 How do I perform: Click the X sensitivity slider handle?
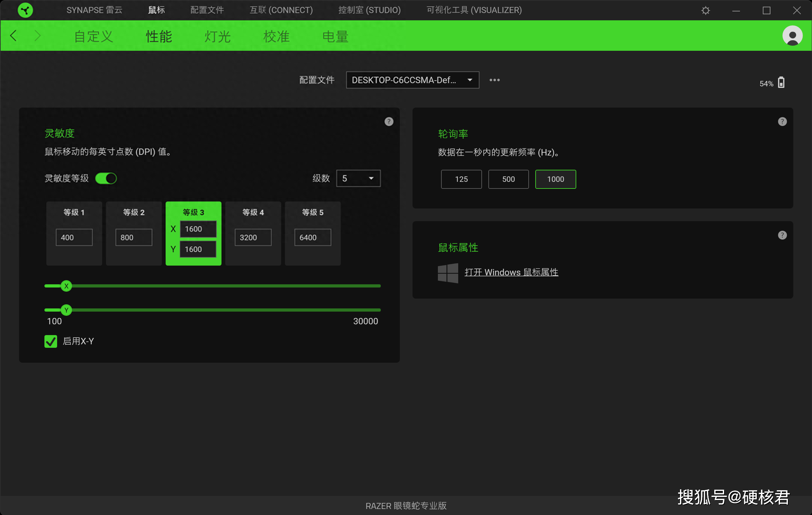66,286
